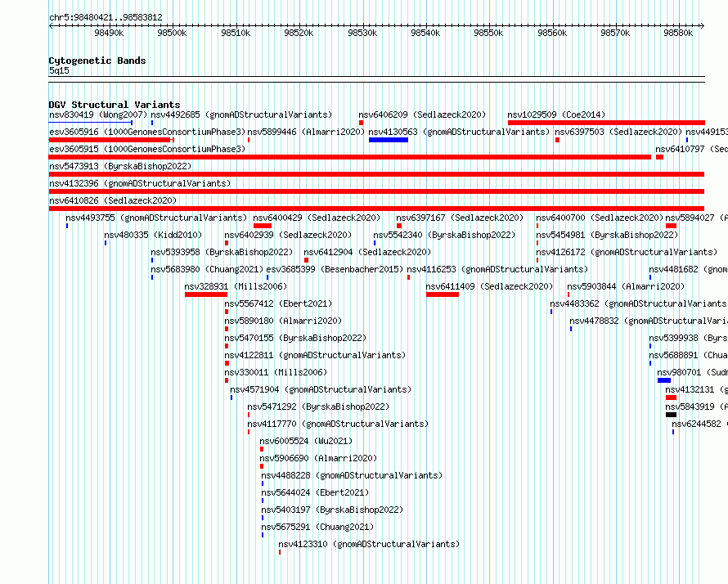Screen dimensions: 728x584
Task: Select the red bar of nsv1029509
Action: click(606, 123)
